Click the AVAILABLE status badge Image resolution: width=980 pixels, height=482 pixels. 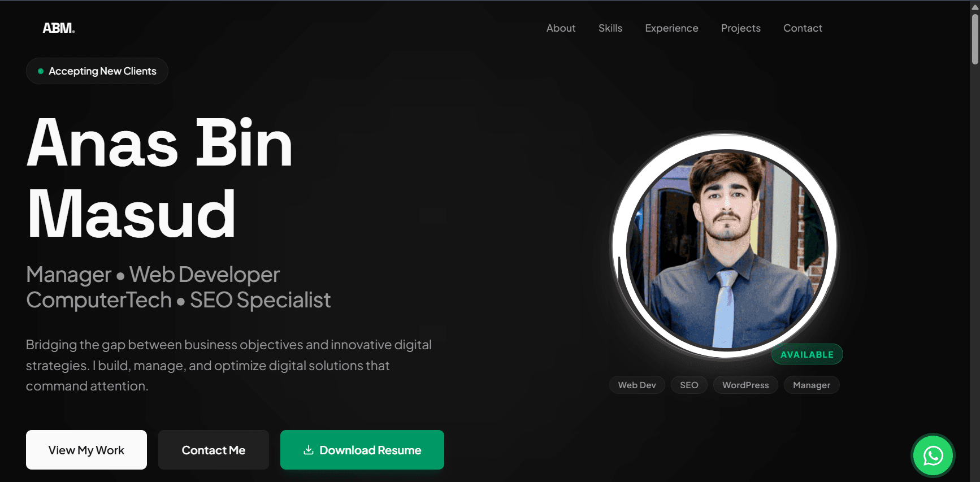click(807, 354)
